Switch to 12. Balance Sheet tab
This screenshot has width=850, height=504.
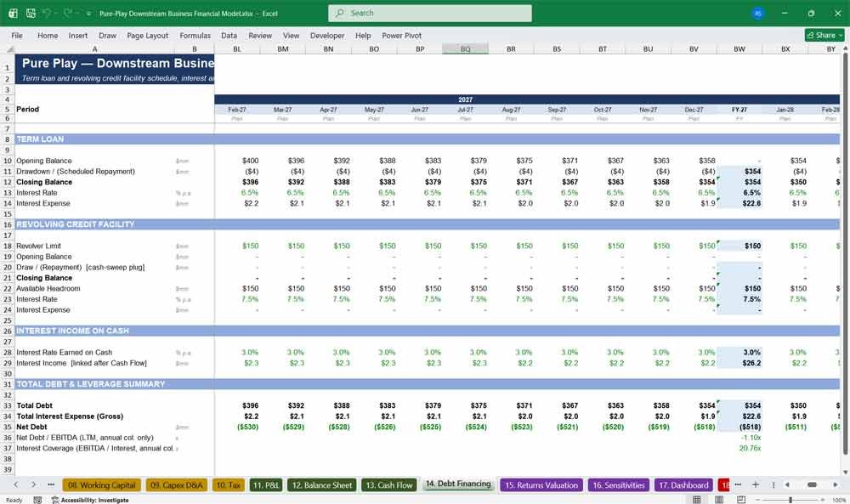pos(322,485)
